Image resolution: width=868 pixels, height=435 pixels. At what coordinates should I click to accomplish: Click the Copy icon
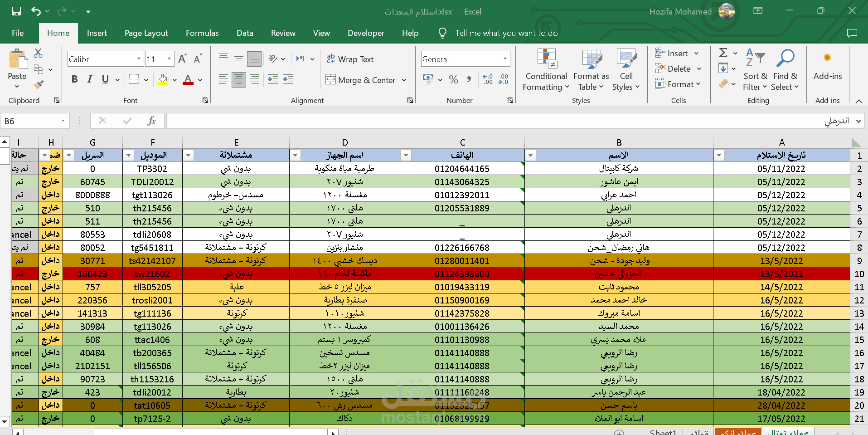click(x=39, y=69)
